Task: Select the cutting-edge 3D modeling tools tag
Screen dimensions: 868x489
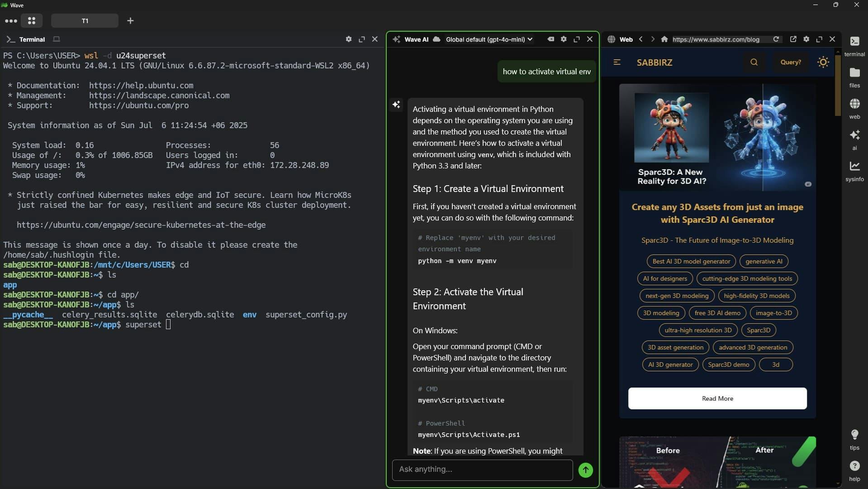Action: point(747,278)
